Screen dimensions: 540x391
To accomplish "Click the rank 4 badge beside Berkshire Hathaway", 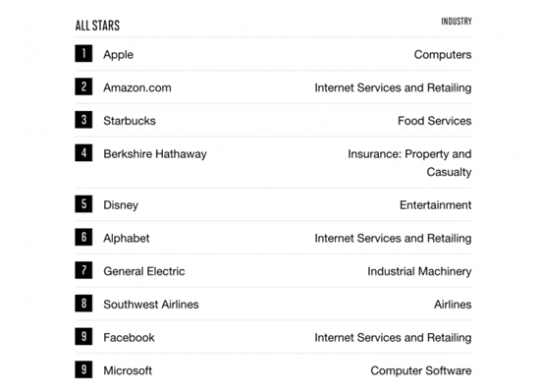I will (84, 153).
